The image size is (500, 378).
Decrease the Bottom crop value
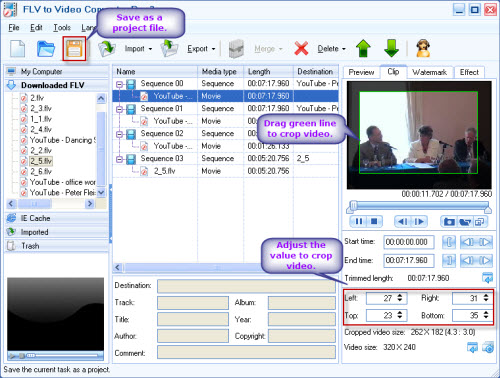[486, 318]
